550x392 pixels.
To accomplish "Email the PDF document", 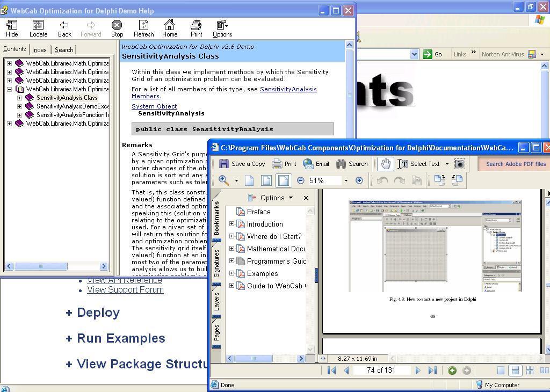I will 316,164.
